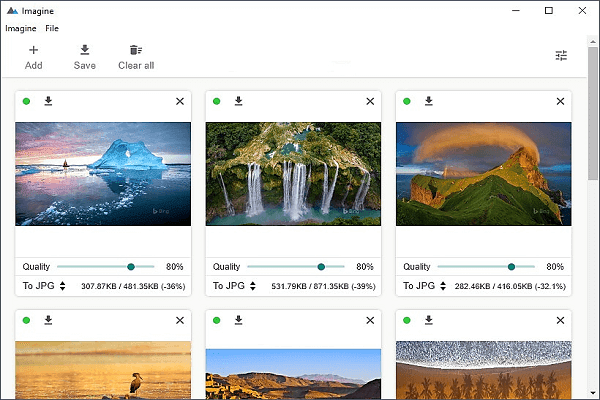This screenshot has height=400, width=600.
Task: Click the green status dot on iceberg card
Action: click(x=27, y=101)
